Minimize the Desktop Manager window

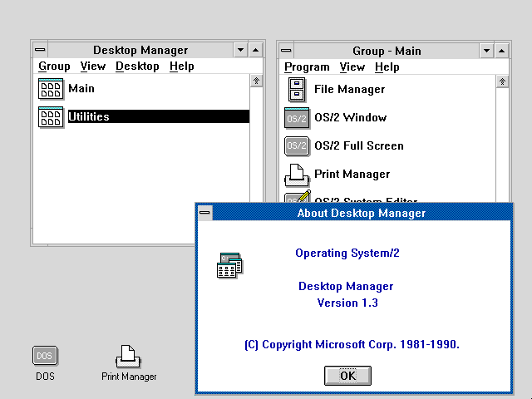(x=240, y=50)
